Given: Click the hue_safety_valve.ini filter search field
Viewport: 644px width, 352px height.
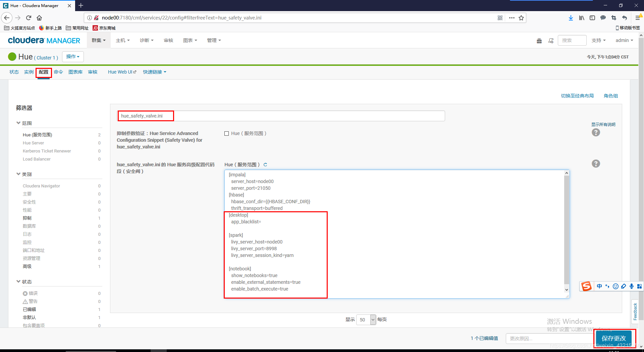Looking at the screenshot, I should (281, 116).
